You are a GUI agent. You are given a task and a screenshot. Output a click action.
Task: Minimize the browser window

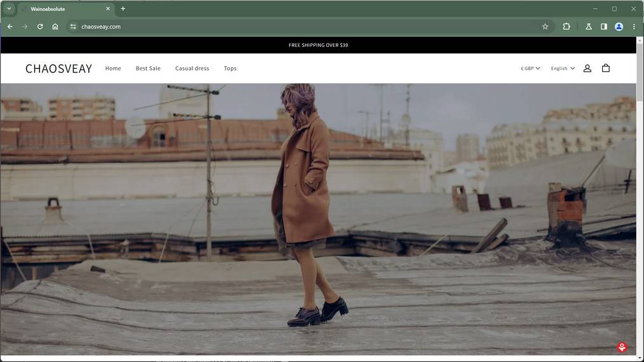pyautogui.click(x=595, y=9)
